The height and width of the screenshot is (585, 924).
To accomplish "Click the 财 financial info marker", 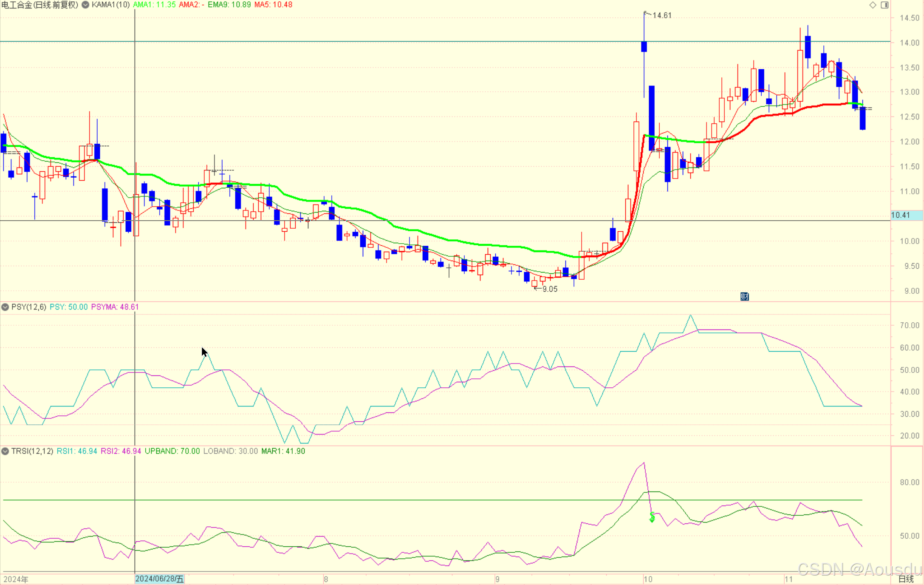I will pyautogui.click(x=744, y=296).
